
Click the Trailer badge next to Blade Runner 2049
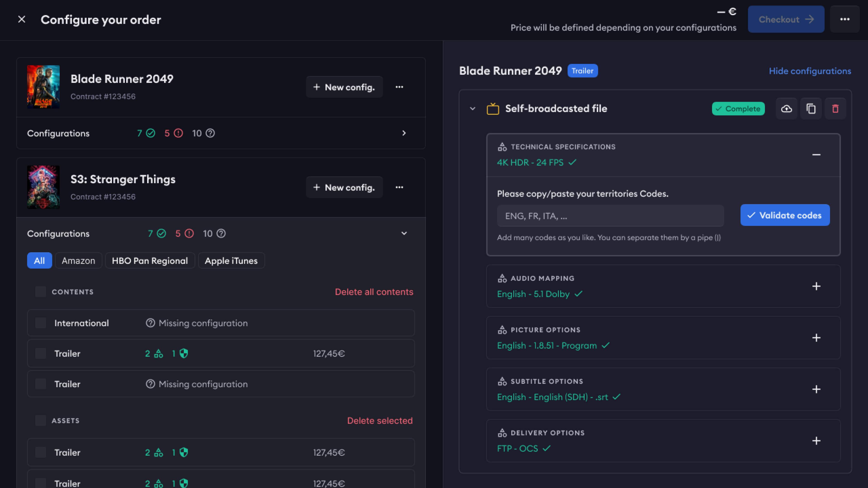point(583,71)
